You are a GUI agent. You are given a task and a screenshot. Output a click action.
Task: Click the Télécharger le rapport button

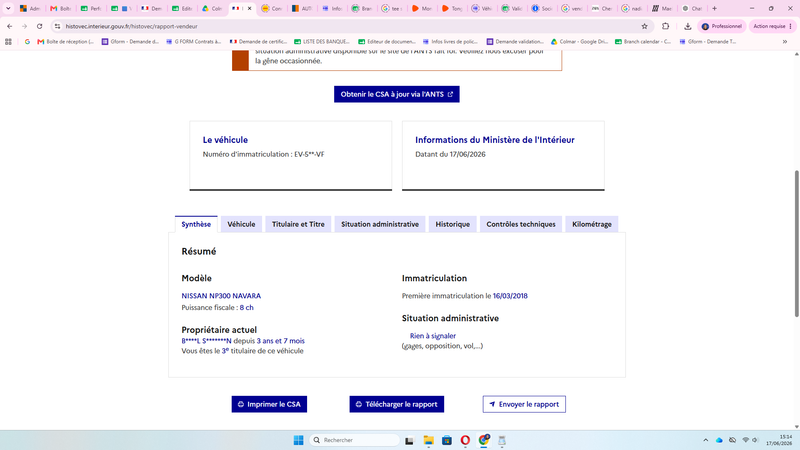point(396,404)
